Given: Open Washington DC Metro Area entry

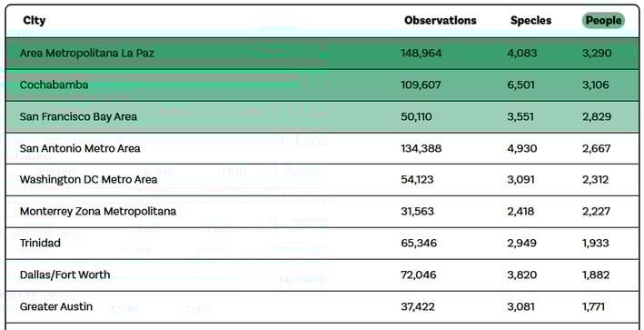Looking at the screenshot, I should (x=322, y=180).
